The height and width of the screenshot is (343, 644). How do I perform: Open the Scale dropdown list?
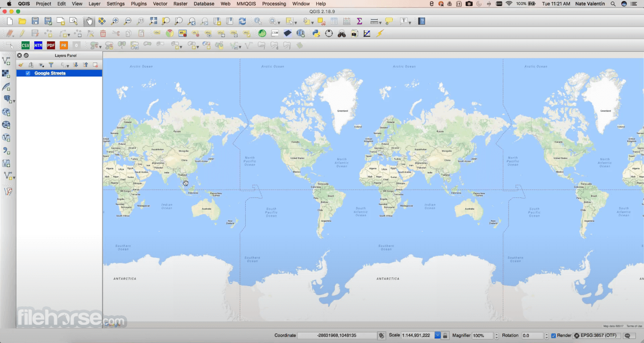438,335
